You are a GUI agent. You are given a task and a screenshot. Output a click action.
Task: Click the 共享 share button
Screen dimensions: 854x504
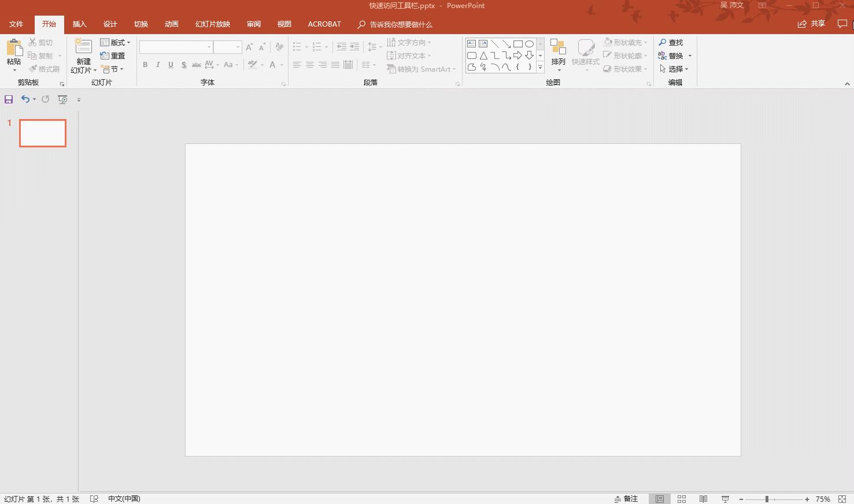click(x=811, y=24)
